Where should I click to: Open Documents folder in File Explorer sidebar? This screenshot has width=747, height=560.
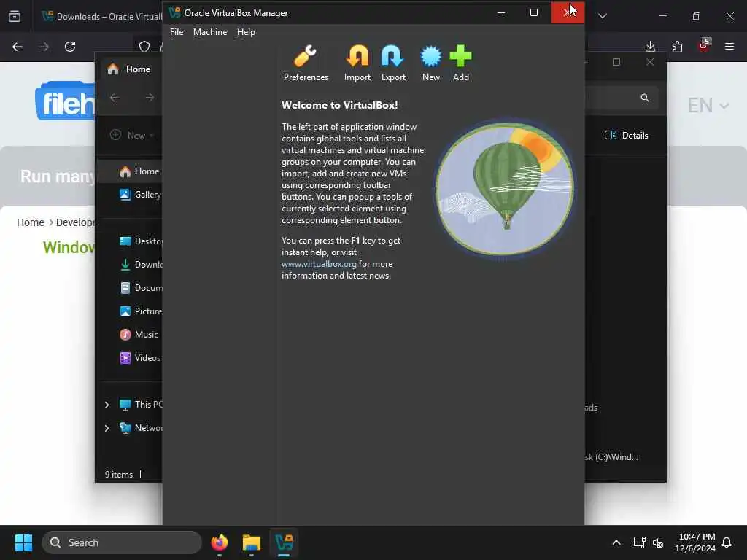point(141,287)
